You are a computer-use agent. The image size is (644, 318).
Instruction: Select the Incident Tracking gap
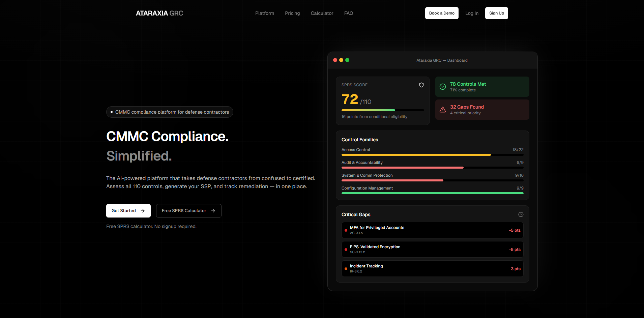[433, 269]
